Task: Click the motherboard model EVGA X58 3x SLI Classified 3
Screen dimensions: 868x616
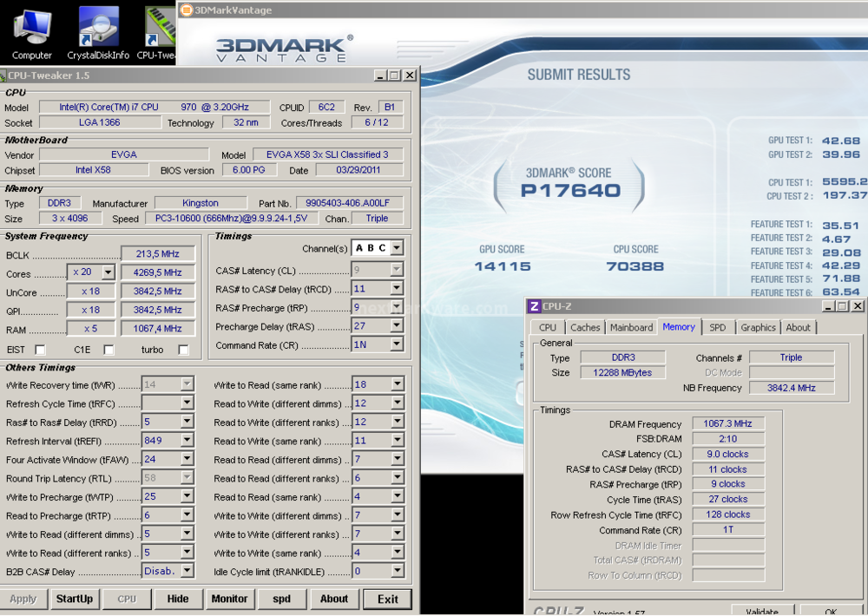Action: 328,154
